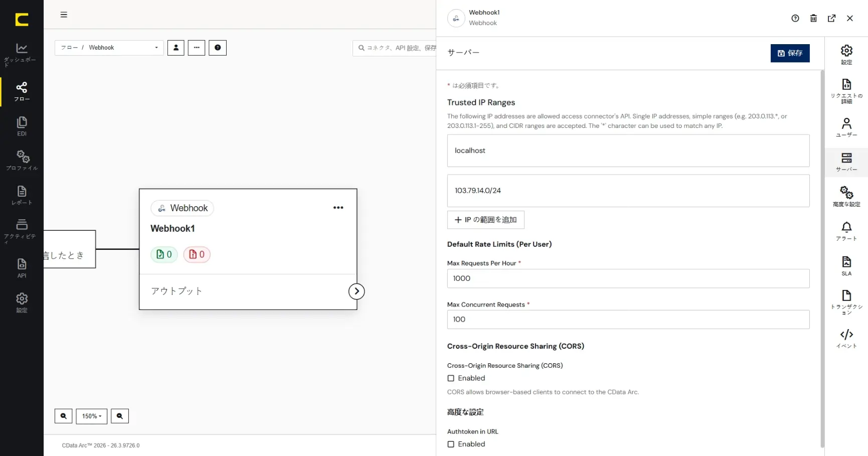Viewport: 868px width, 456px height.
Task: Close the Webhook1 settings panel
Action: [850, 19]
